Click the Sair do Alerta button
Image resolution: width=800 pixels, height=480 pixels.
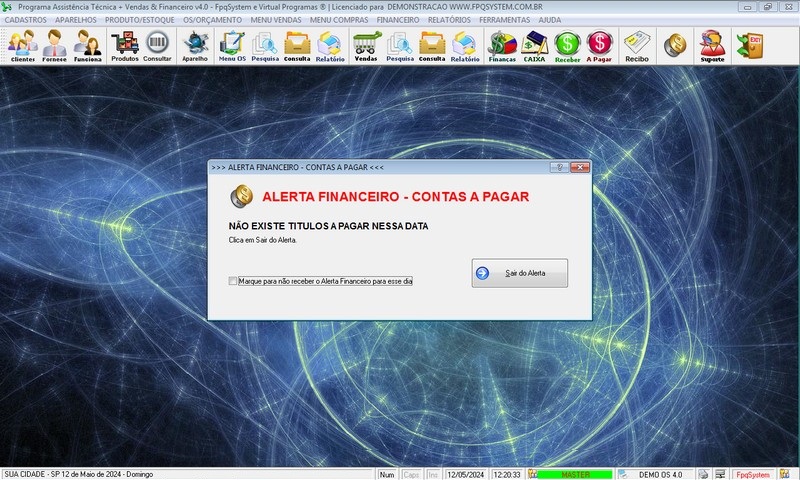(519, 273)
